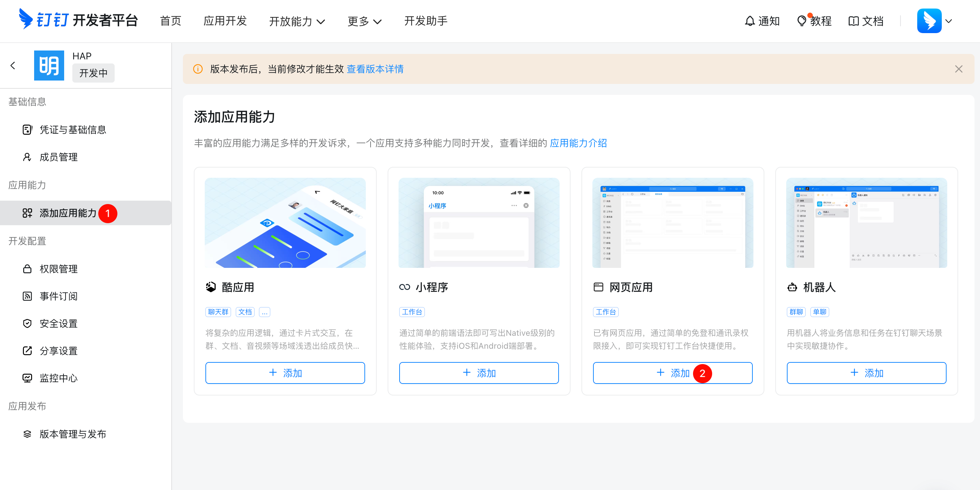
Task: Open tutorials via the lightbulb icon
Action: click(x=802, y=21)
